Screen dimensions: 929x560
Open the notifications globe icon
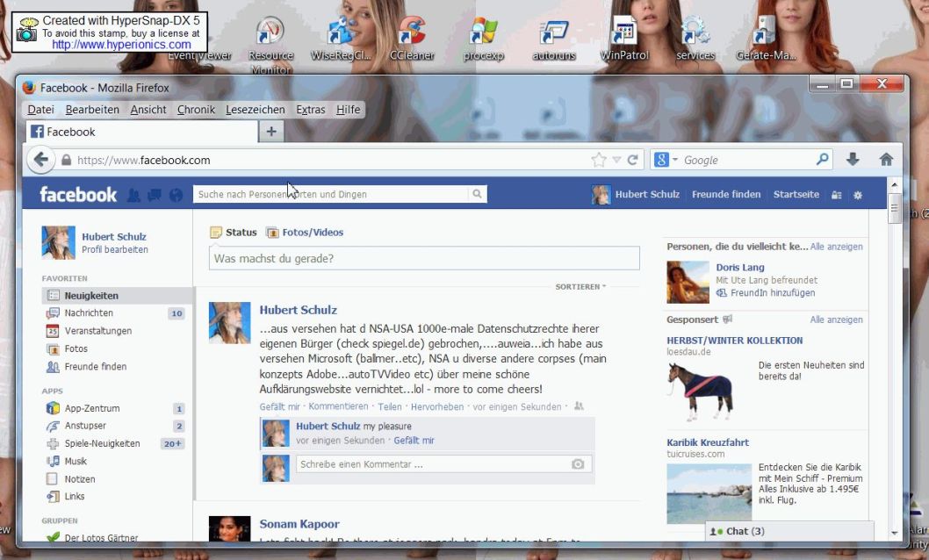(176, 195)
